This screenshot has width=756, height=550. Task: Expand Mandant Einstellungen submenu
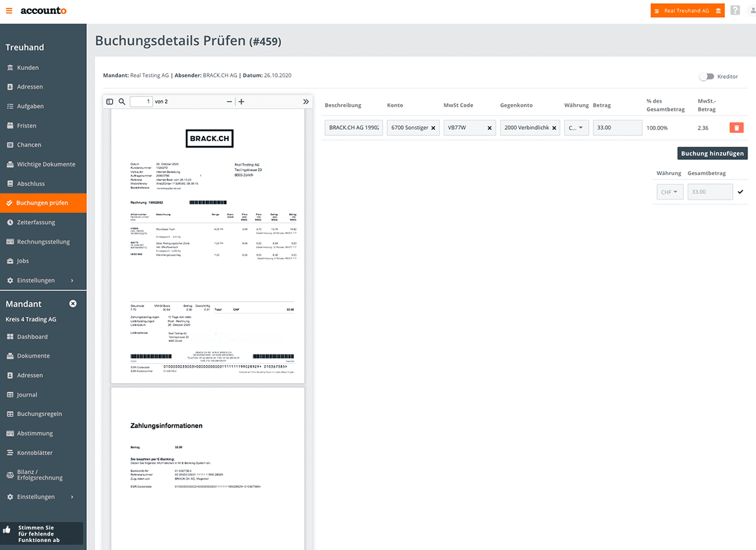[x=43, y=496]
